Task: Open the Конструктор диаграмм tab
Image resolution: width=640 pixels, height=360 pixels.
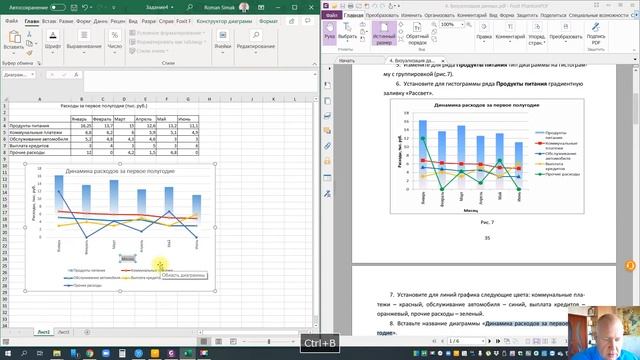Action: point(224,21)
